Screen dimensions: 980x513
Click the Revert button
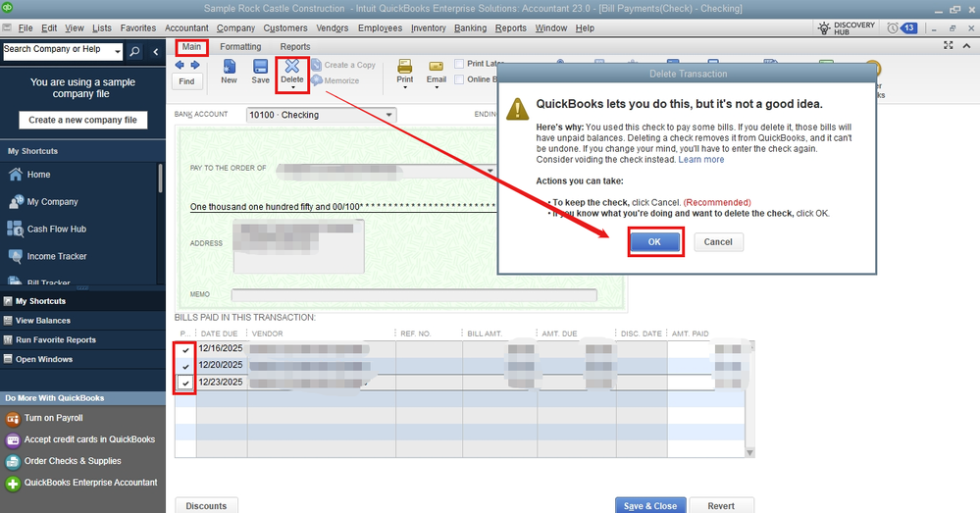721,505
